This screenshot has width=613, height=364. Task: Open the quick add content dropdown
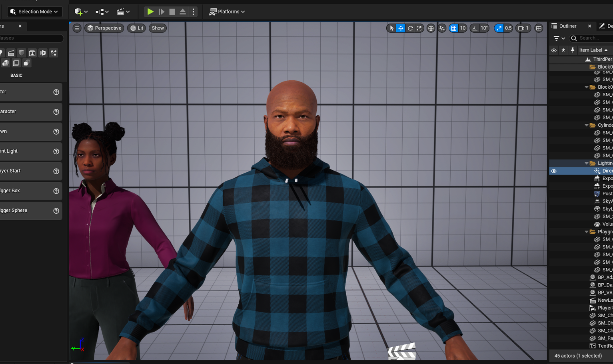81,12
